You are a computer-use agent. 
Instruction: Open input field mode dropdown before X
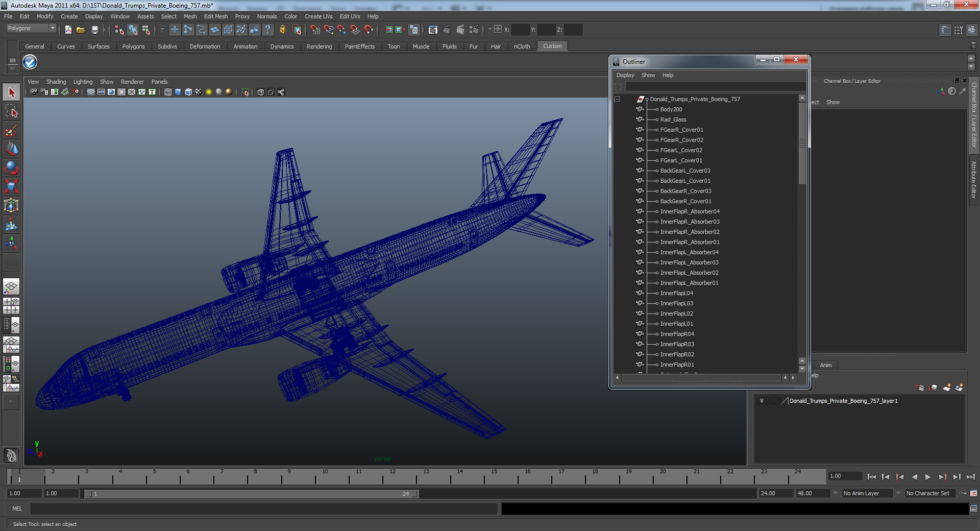click(490, 29)
